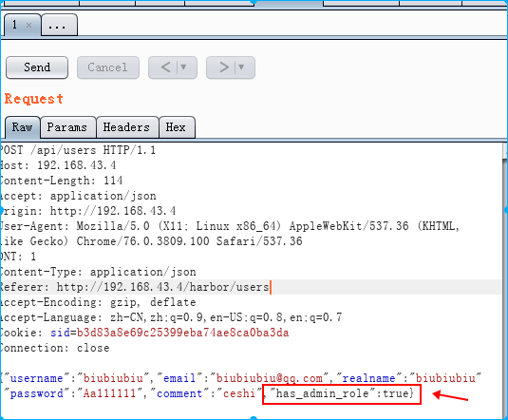Open back history dropdown arrow

click(183, 67)
